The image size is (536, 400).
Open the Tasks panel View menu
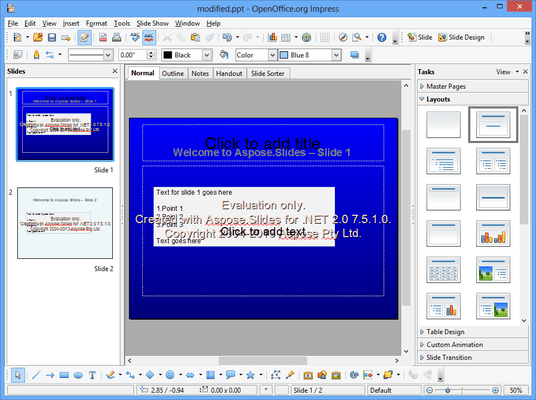click(x=507, y=72)
